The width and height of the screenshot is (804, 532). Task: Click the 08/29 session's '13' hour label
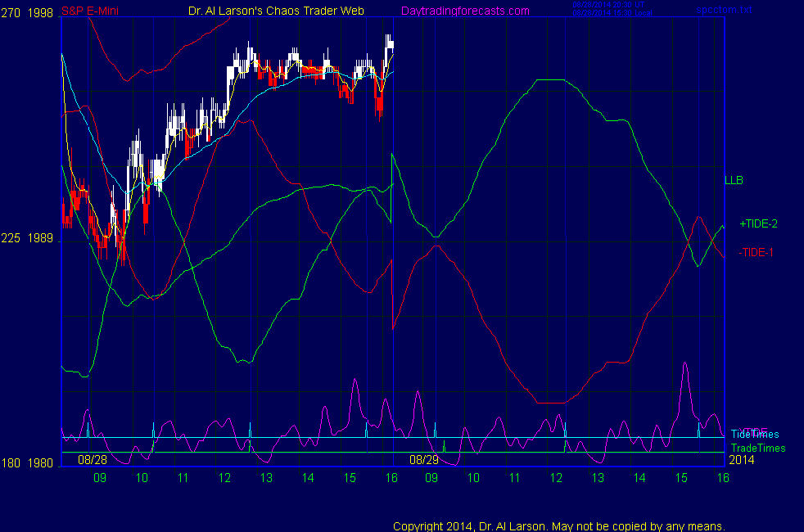click(598, 478)
